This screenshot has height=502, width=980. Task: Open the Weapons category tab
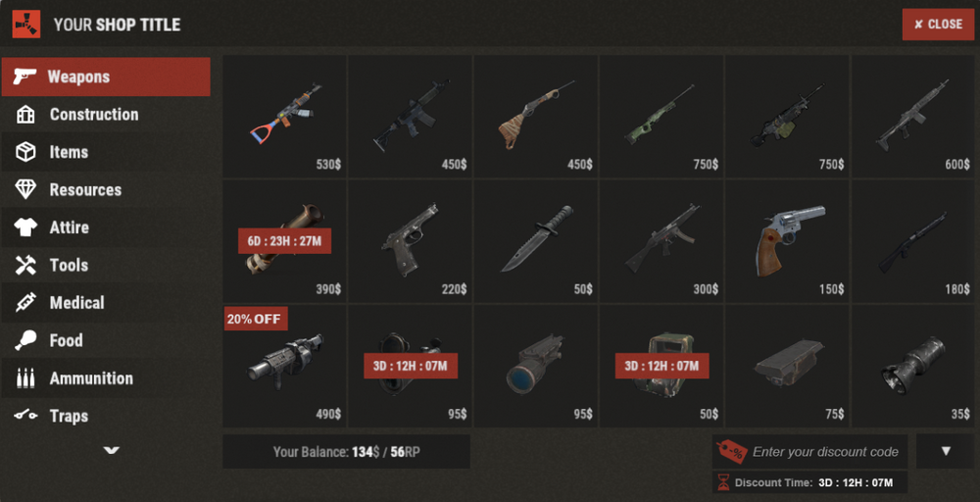(106, 76)
